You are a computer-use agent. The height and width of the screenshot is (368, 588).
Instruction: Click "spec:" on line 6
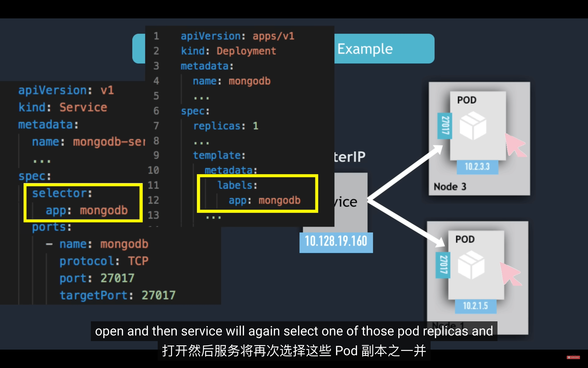coord(195,111)
